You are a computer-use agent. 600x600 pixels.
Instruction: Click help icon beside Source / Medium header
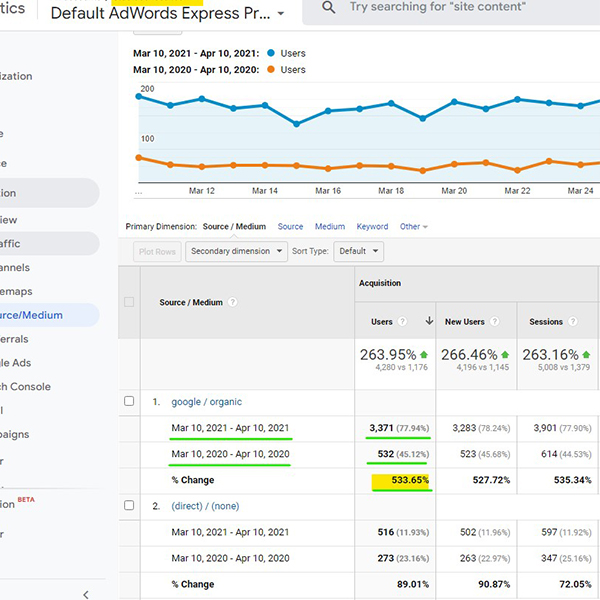[x=232, y=302]
